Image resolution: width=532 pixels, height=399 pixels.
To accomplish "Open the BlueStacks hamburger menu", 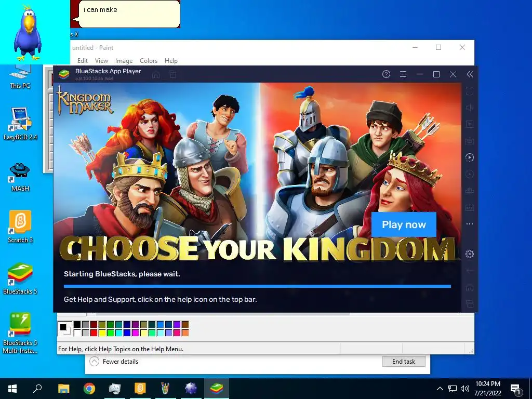I will coord(403,74).
